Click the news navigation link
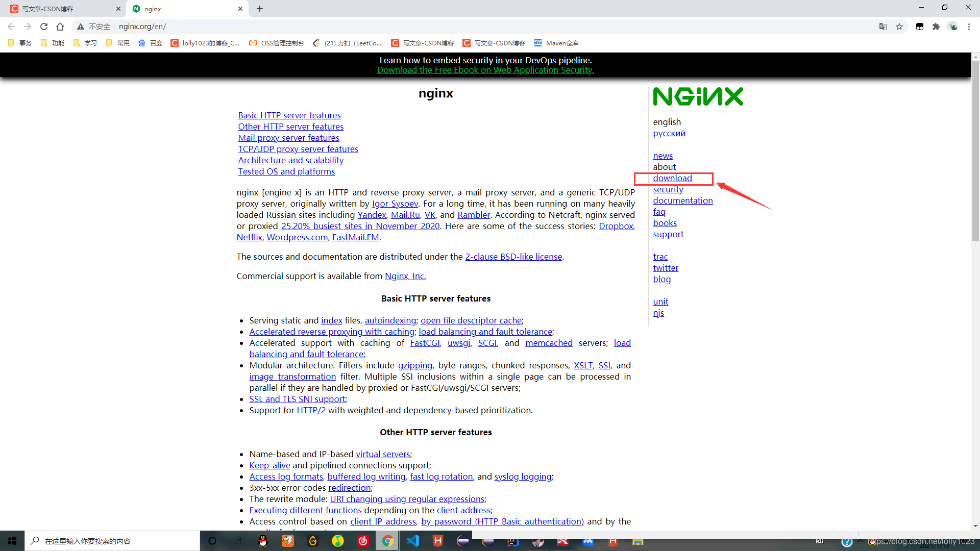The height and width of the screenshot is (551, 980). [663, 155]
